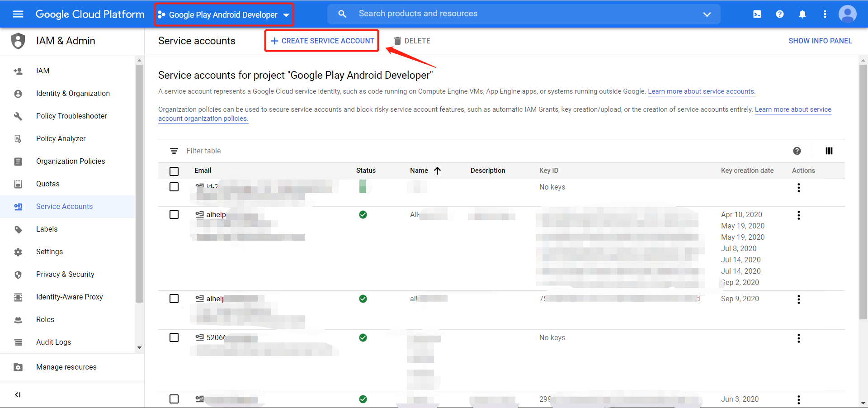Viewport: 868px width, 408px height.
Task: Open the user account avatar
Action: tap(848, 14)
